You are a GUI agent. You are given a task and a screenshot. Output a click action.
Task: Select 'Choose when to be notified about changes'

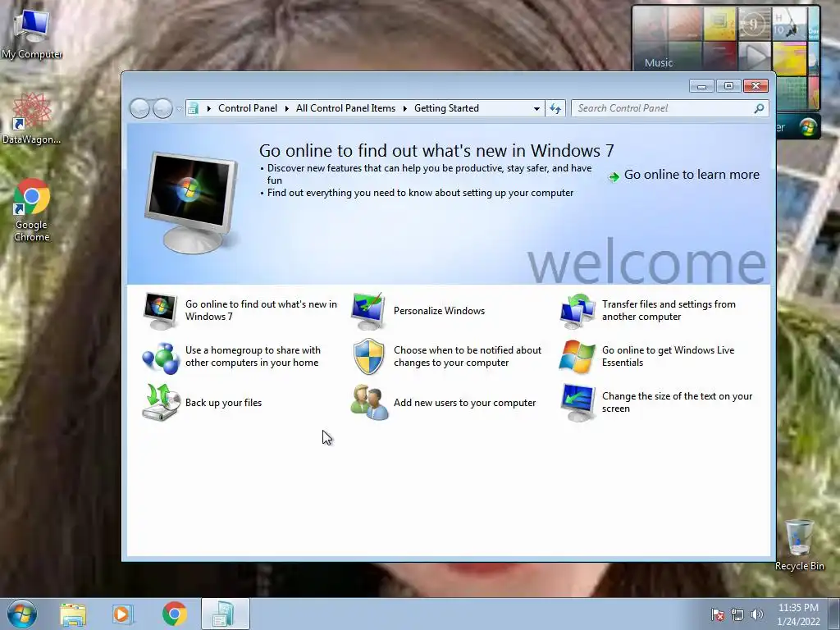tap(467, 356)
